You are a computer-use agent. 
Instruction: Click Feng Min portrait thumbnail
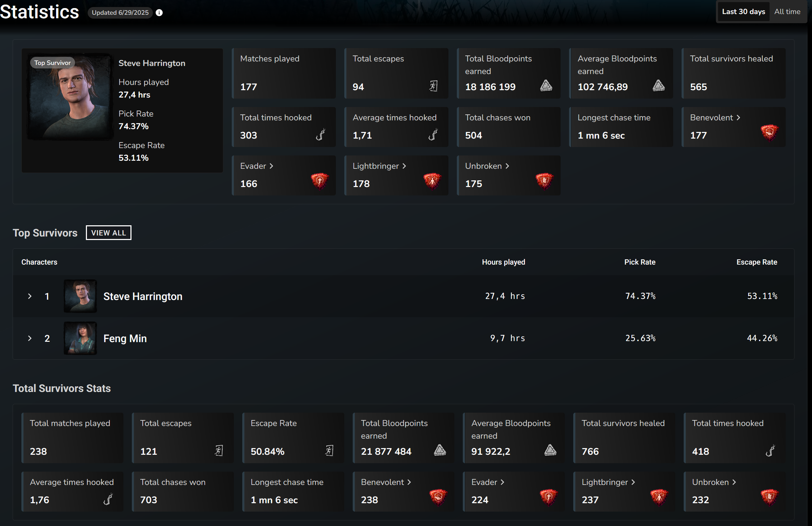[x=80, y=338]
